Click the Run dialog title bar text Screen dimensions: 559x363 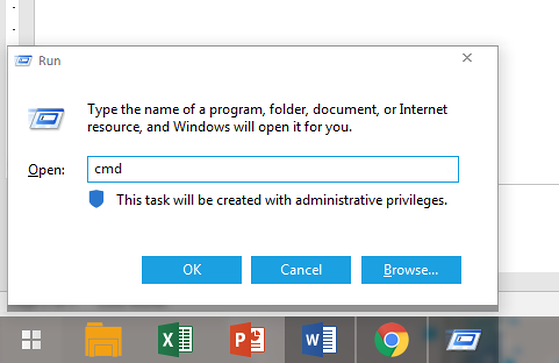point(50,61)
